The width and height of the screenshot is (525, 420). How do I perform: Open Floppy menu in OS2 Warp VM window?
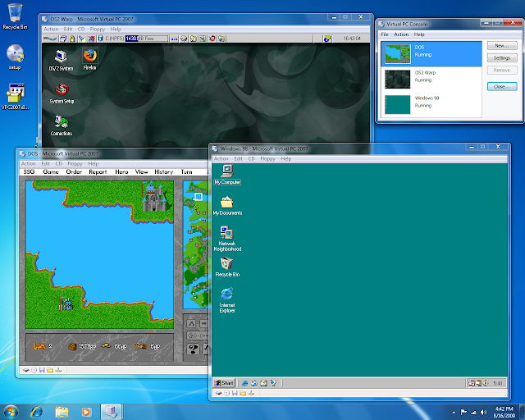coord(98,30)
